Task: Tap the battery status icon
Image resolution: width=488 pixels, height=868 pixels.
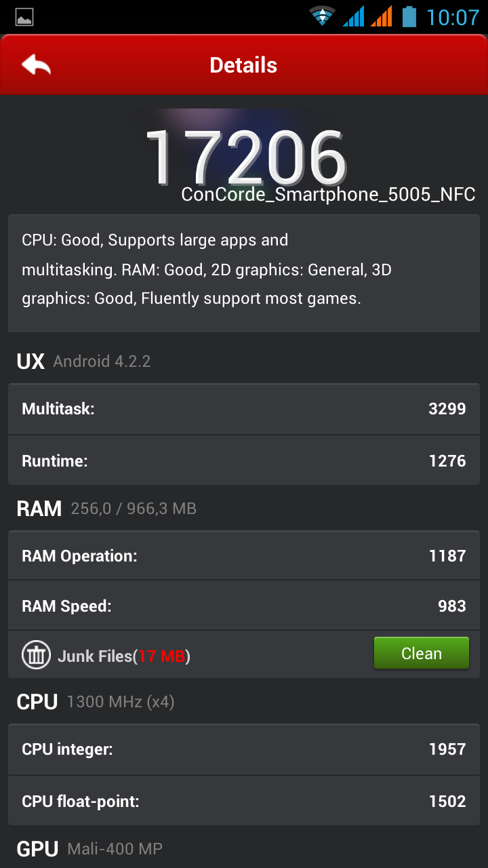Action: coord(409,16)
